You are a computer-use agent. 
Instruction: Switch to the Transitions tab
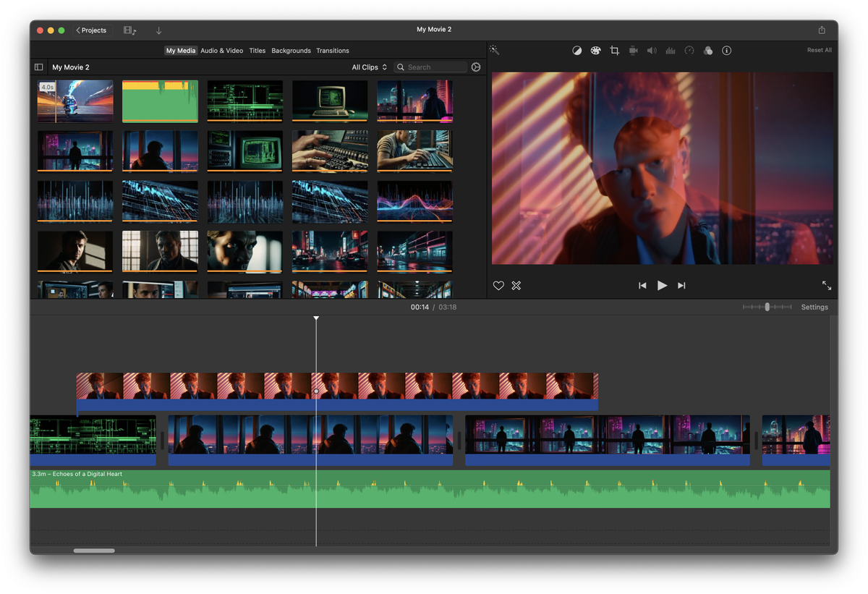pyautogui.click(x=333, y=51)
